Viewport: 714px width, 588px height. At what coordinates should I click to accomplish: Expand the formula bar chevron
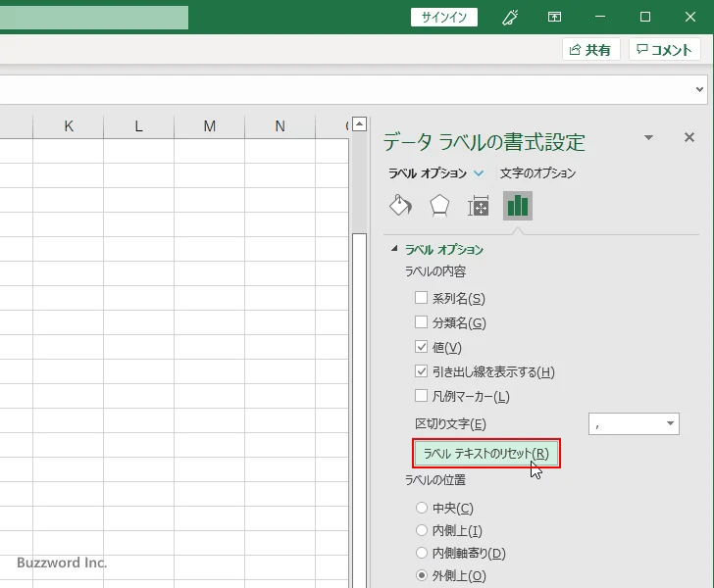pyautogui.click(x=700, y=89)
